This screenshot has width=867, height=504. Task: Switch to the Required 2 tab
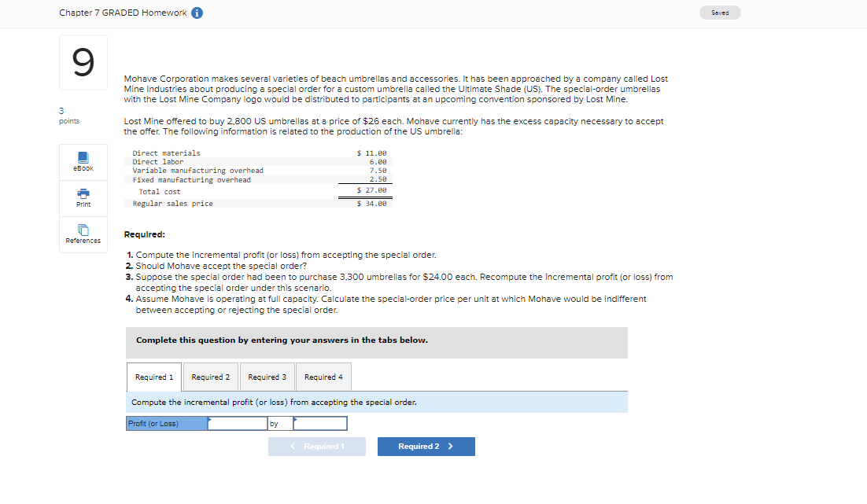pyautogui.click(x=211, y=377)
